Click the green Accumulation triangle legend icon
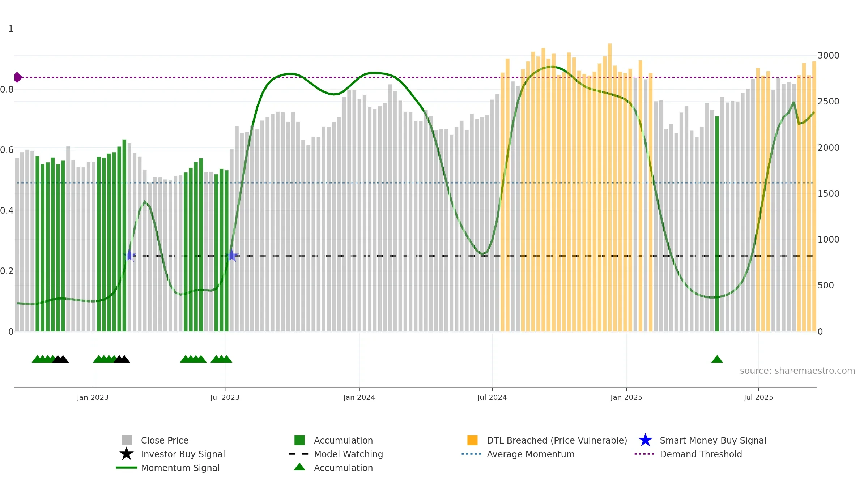The height and width of the screenshot is (488, 868). point(299,467)
